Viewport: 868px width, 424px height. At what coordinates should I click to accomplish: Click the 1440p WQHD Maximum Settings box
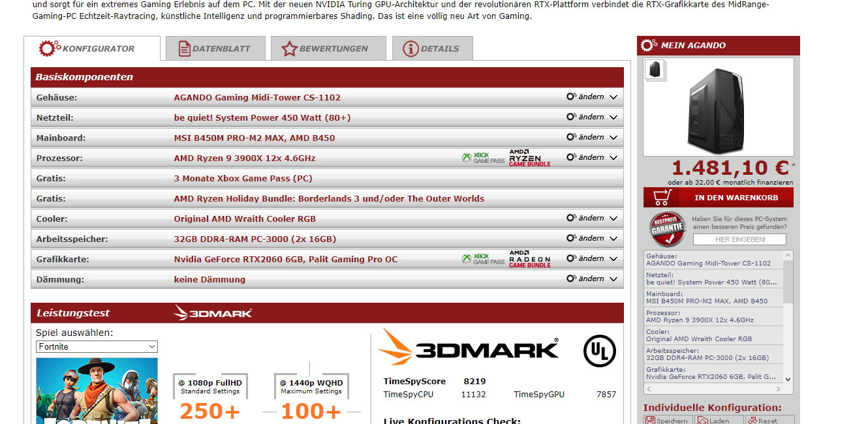pos(311,387)
